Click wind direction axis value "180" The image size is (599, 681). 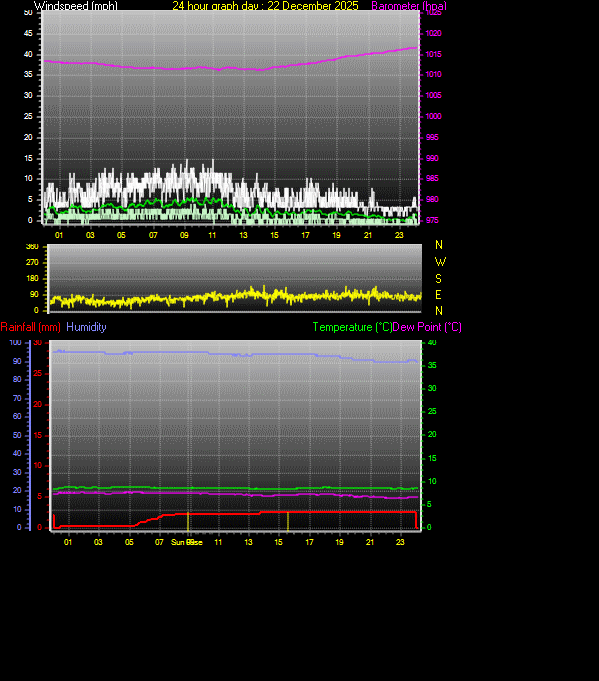32,278
